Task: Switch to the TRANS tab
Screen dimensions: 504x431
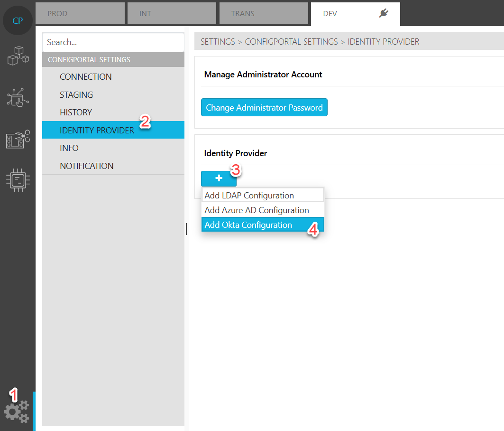Action: click(264, 14)
